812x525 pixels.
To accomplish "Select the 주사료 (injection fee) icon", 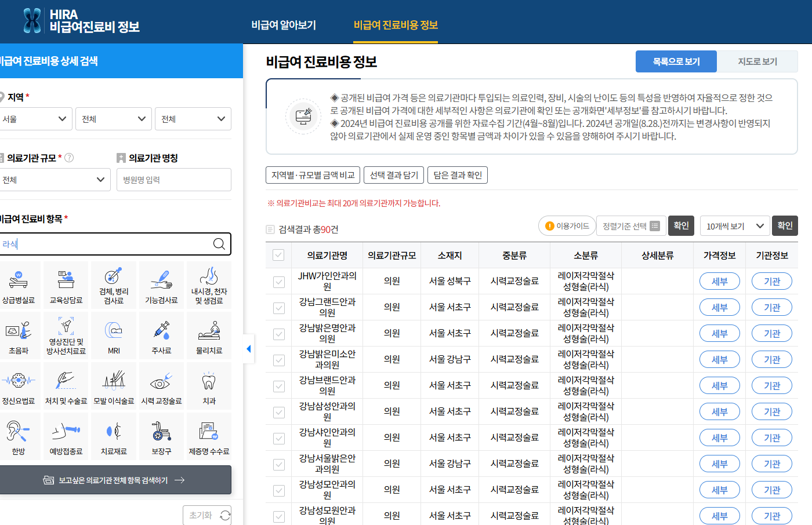I will tap(161, 335).
